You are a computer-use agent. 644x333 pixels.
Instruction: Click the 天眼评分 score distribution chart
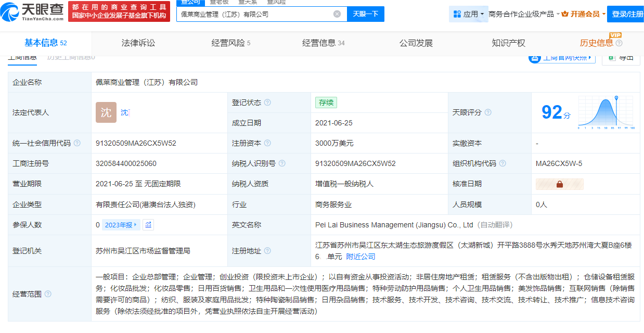[x=606, y=112]
